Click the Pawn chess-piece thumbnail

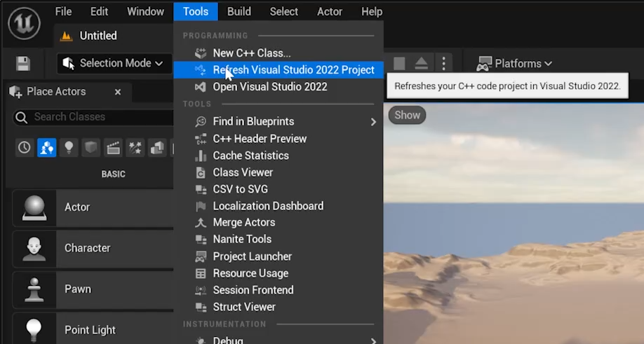coord(34,290)
